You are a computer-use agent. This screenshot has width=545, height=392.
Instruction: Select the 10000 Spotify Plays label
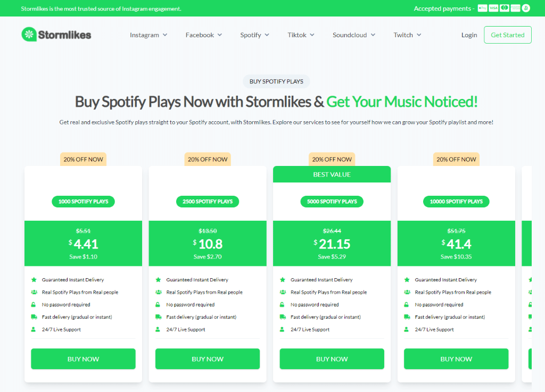click(x=456, y=202)
